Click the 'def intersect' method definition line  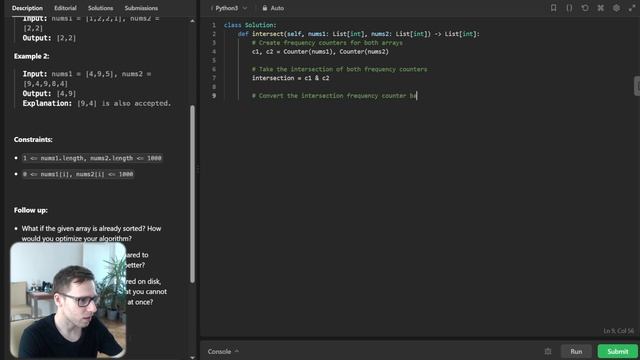point(359,34)
